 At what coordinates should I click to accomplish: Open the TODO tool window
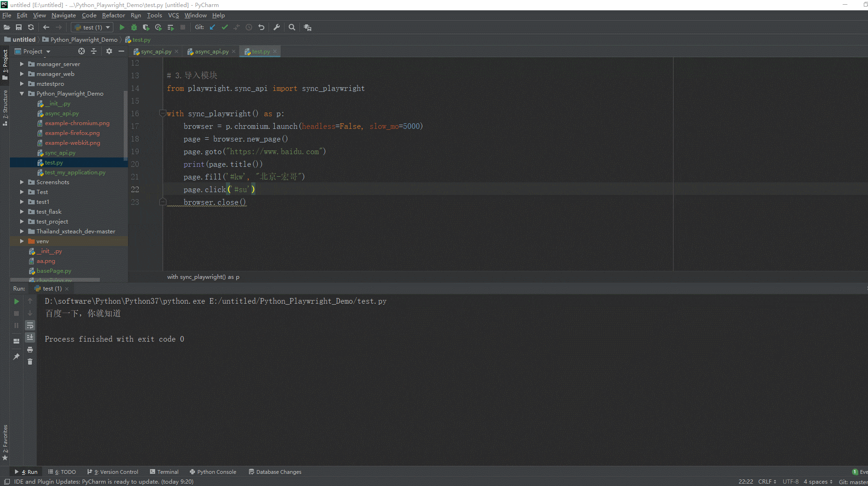(x=62, y=472)
